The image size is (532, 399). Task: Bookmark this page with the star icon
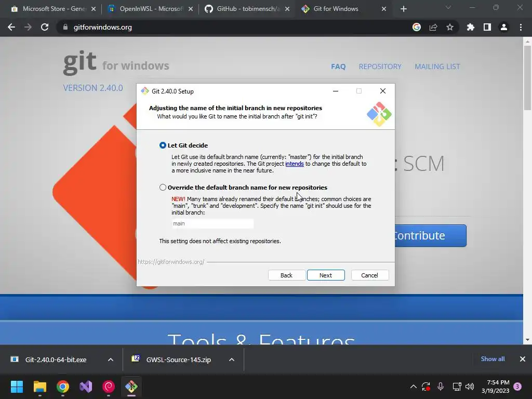pos(450,27)
